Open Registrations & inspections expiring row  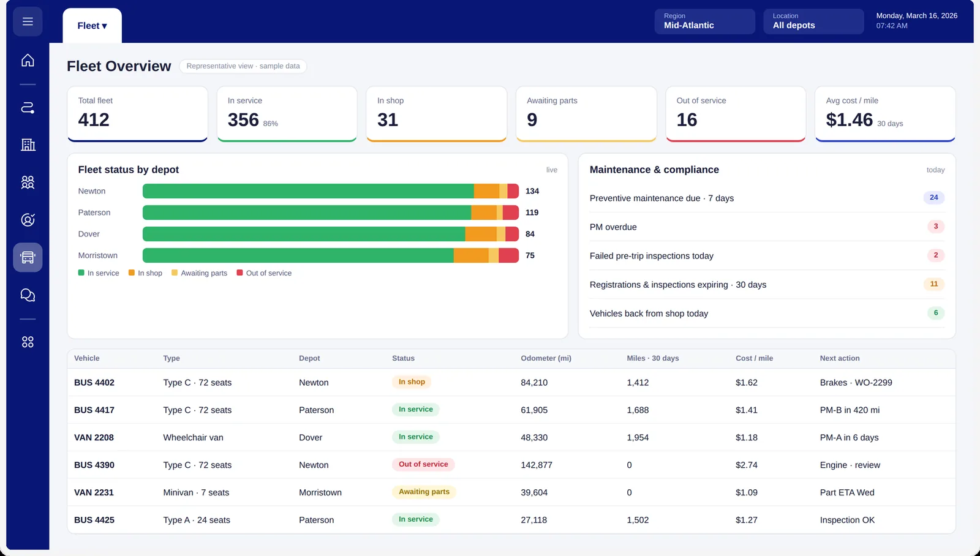tap(767, 284)
